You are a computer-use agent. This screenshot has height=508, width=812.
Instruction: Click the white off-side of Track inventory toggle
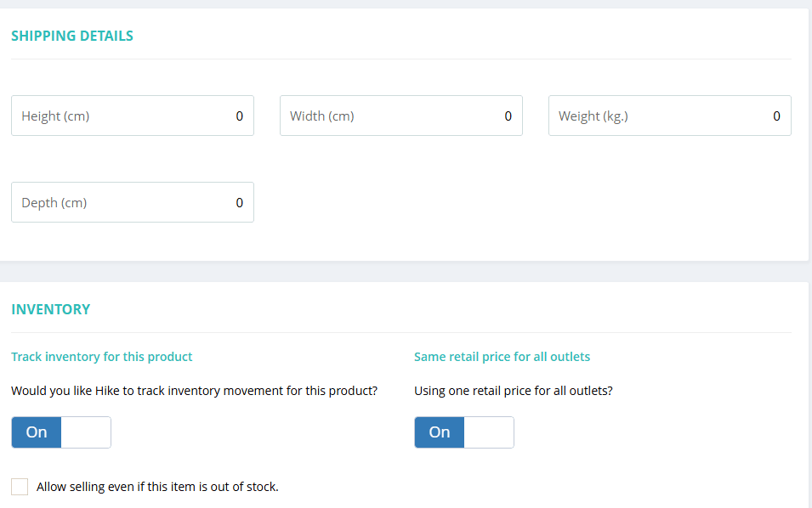(x=86, y=432)
